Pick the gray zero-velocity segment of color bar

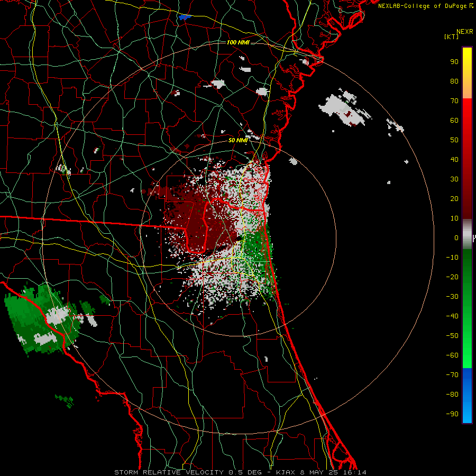[467, 234]
